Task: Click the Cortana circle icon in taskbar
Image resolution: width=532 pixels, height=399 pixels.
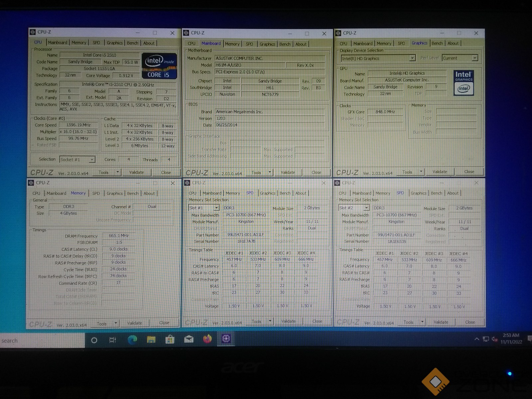Action: coord(94,340)
